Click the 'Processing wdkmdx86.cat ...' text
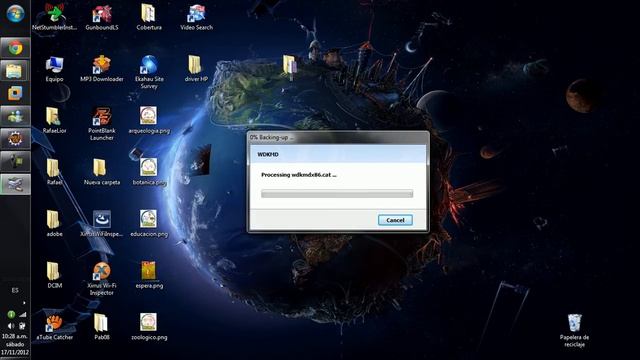Viewport: 640px width, 360px height. [299, 175]
